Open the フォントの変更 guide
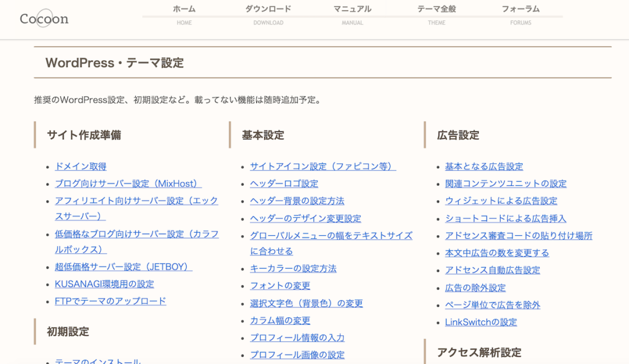Screen dimensions: 629x364 point(278,285)
